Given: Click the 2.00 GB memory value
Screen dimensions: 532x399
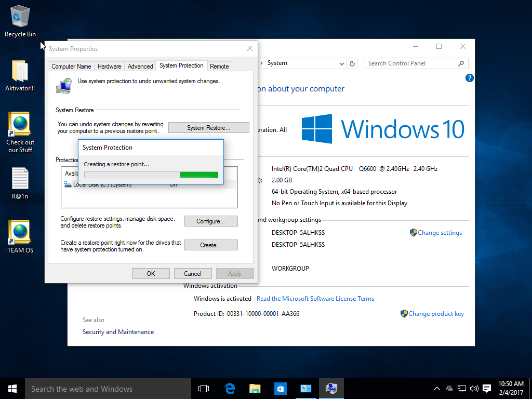Looking at the screenshot, I should point(282,180).
